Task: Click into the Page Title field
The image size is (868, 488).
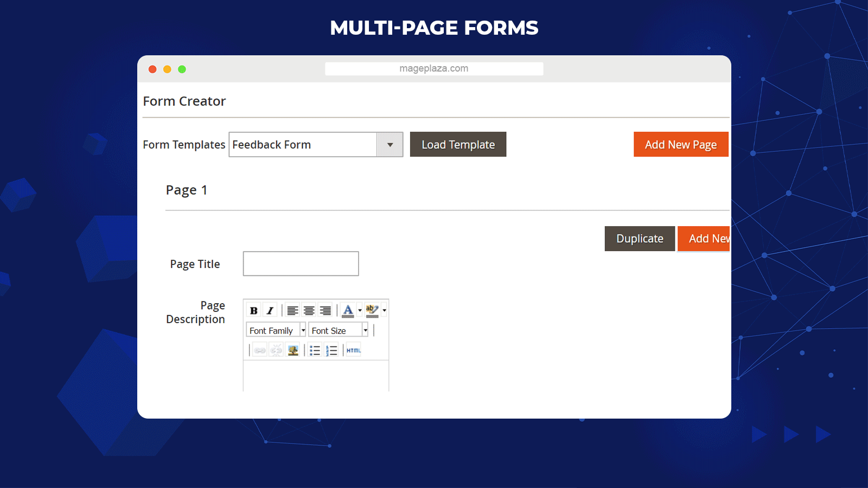Action: pos(301,264)
